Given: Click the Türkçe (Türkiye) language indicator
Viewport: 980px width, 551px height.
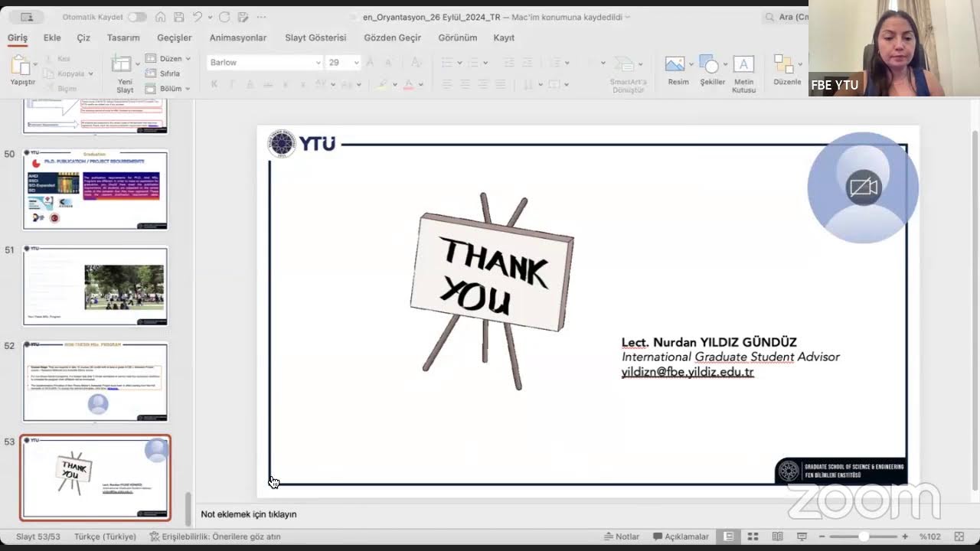Looking at the screenshot, I should (x=105, y=536).
